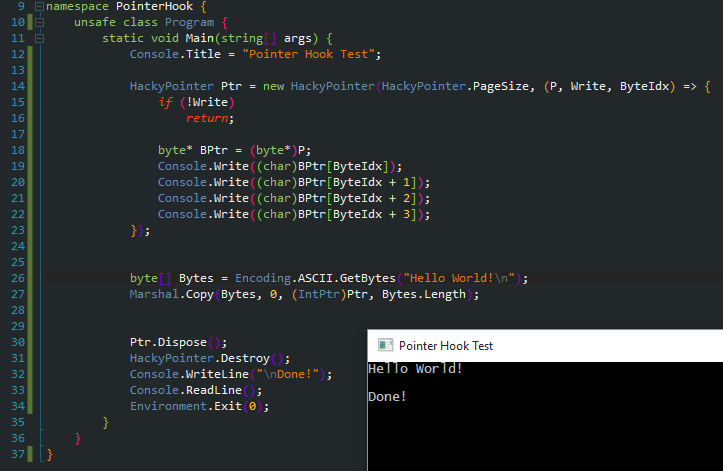Click "Console.ReadLine()" statement
This screenshot has height=471, width=723.
[x=196, y=390]
